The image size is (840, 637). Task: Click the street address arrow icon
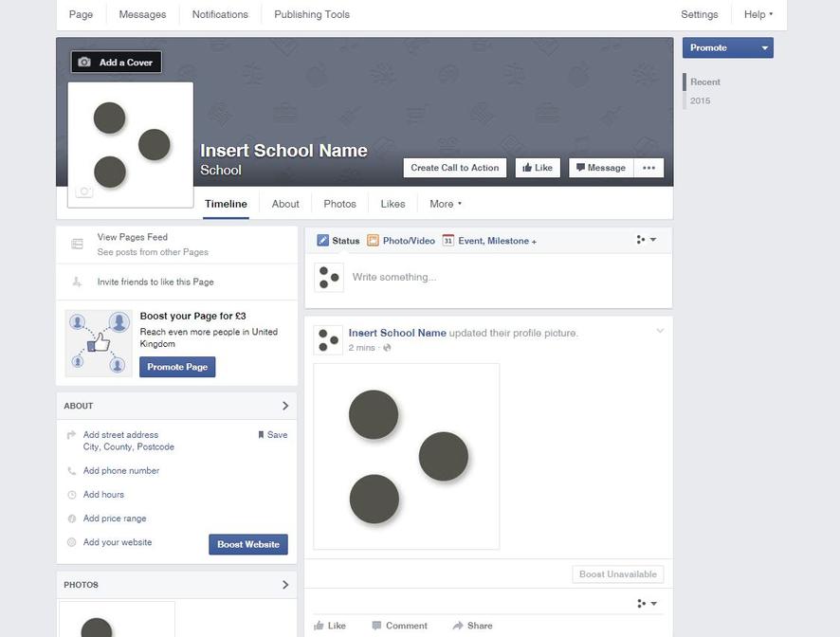[x=71, y=434]
